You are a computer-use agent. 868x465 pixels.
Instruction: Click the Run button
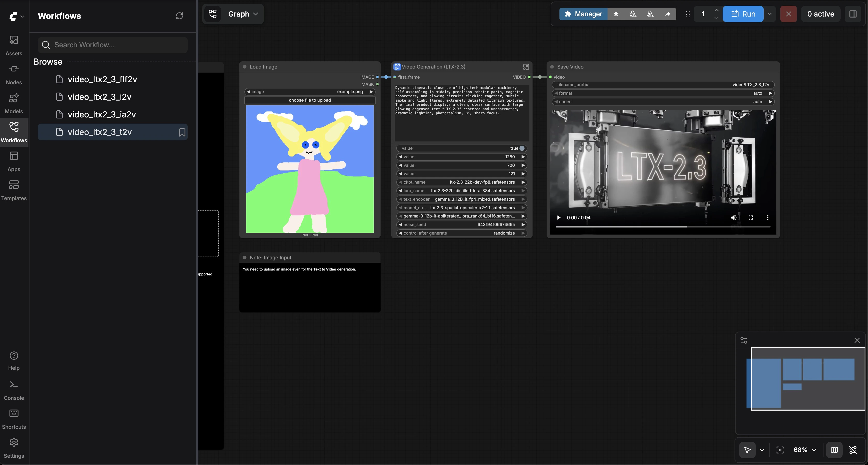744,14
